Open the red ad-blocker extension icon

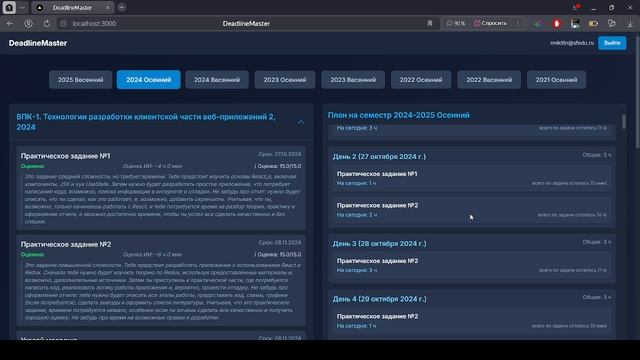[x=556, y=24]
